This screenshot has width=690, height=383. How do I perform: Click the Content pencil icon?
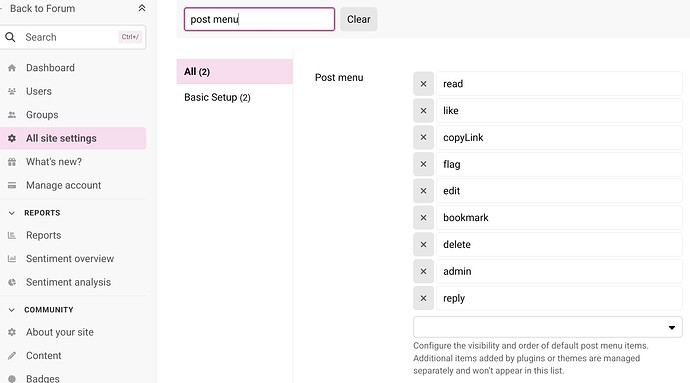(x=12, y=356)
